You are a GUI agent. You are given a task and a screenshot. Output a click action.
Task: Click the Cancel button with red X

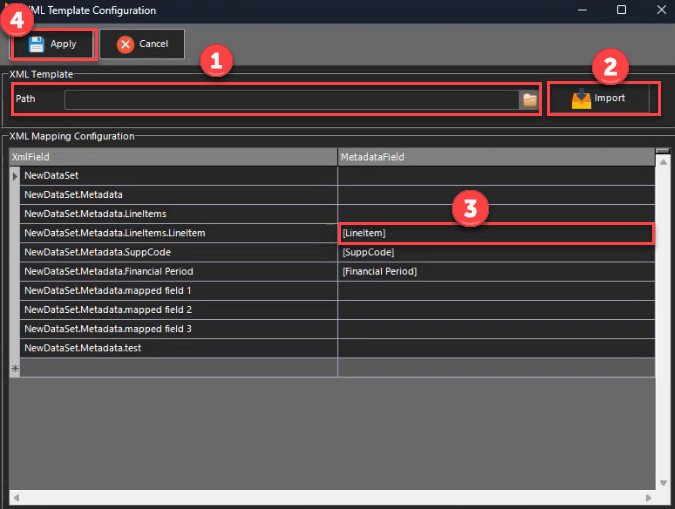(x=142, y=44)
